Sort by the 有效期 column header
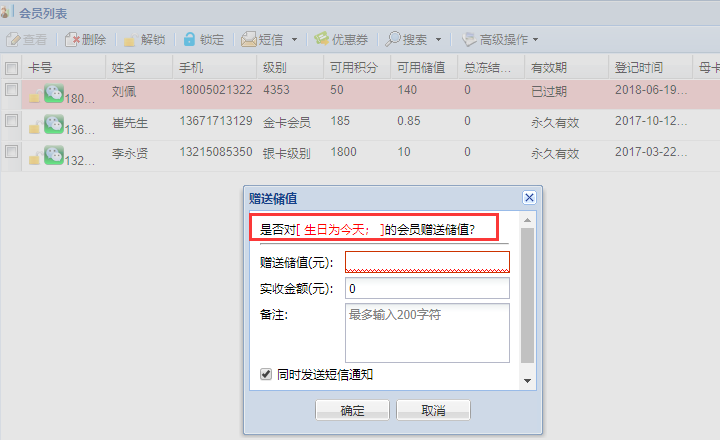Viewport: 720px width, 440px height. pyautogui.click(x=567, y=68)
